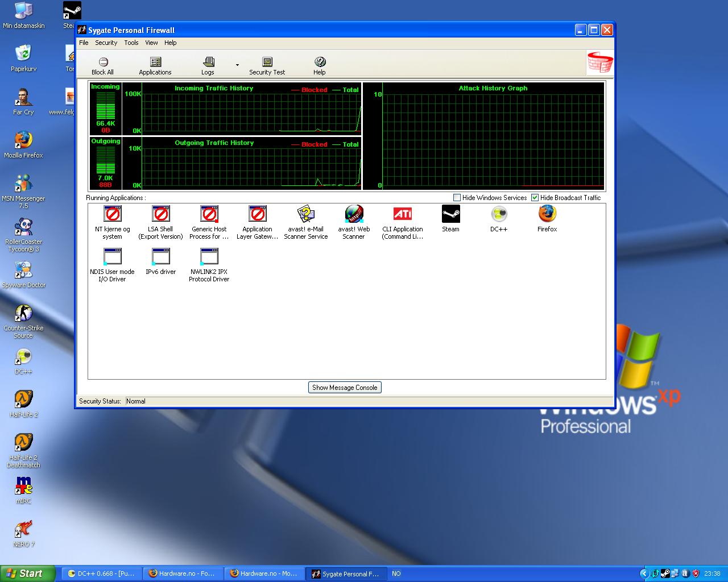Switch to Hardware.no - Mo... taskbar button

(264, 573)
